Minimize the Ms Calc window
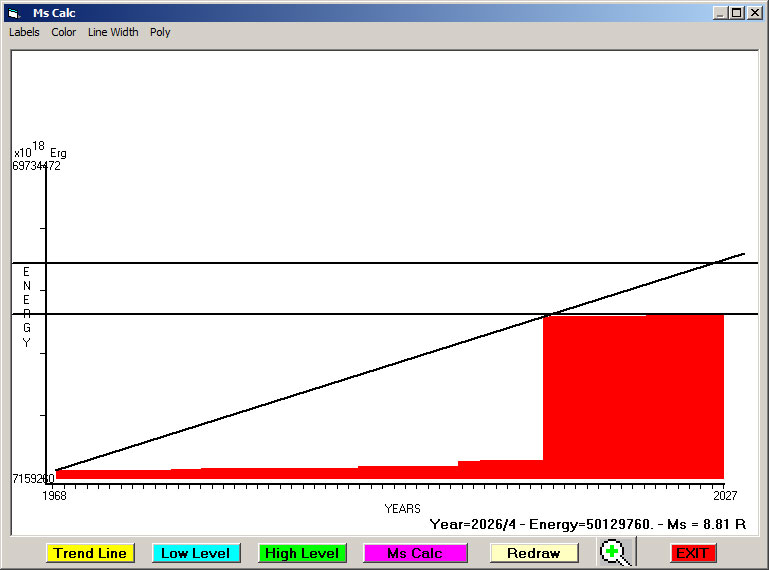 pyautogui.click(x=720, y=13)
